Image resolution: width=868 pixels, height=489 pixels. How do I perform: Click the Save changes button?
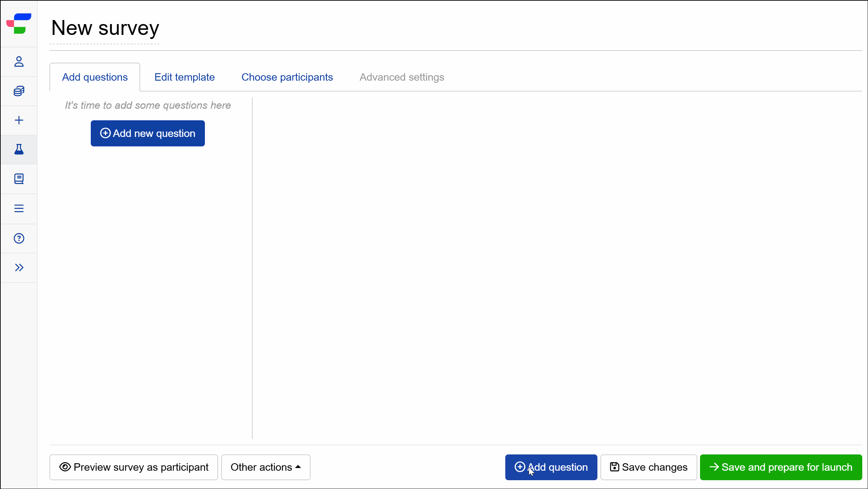(649, 467)
